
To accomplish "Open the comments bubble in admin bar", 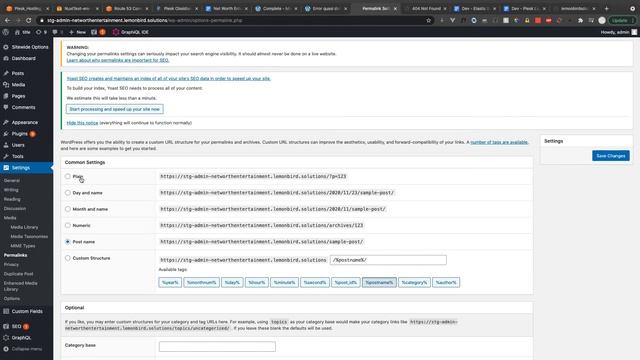I will pyautogui.click(x=57, y=32).
